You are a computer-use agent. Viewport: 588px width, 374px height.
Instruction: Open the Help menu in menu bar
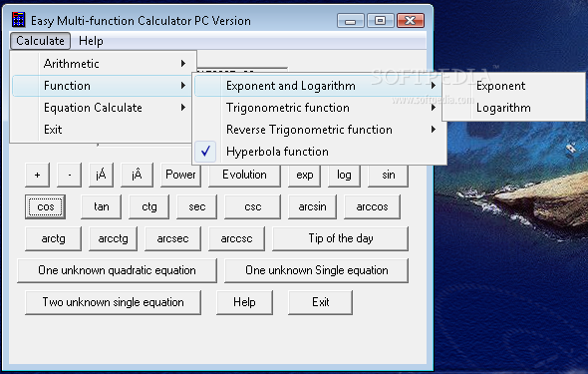pos(91,41)
